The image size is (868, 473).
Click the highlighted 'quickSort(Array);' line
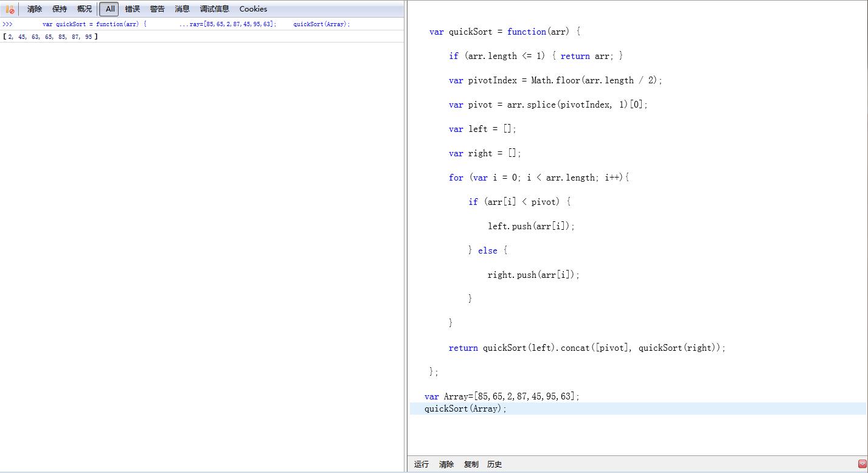[x=637, y=409]
